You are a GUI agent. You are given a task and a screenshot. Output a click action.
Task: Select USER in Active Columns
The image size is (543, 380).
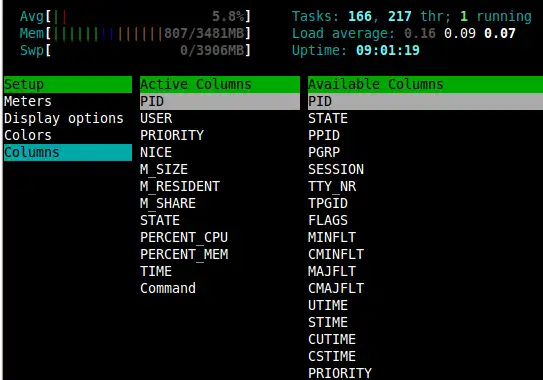point(156,118)
